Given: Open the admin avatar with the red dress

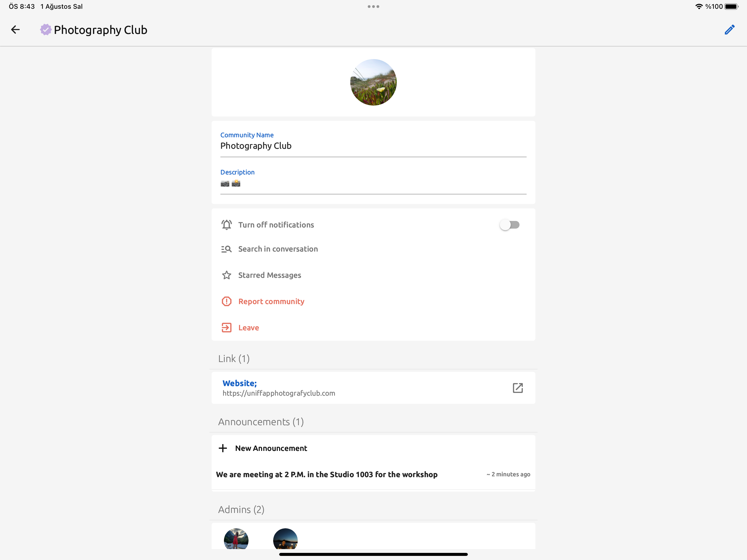Looking at the screenshot, I should [x=236, y=539].
